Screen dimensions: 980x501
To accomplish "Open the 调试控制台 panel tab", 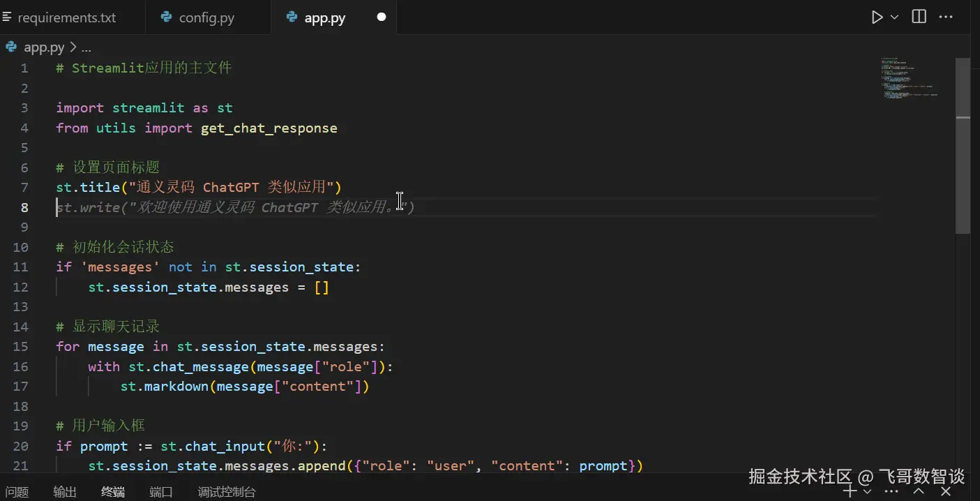I will coord(227,492).
